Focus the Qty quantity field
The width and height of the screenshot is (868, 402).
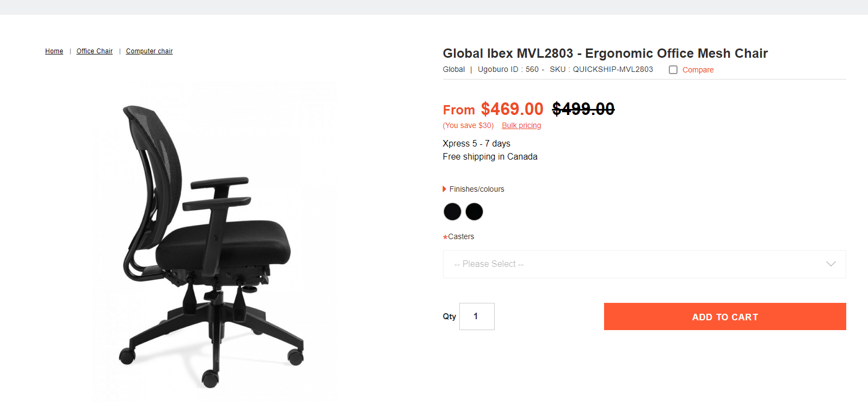pyautogui.click(x=477, y=316)
